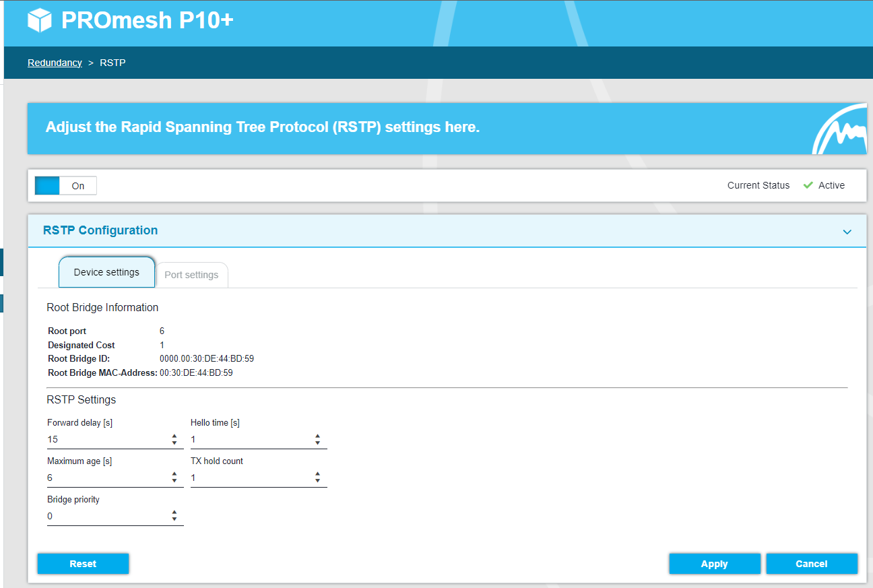Click the Designated Cost value 1
The image size is (873, 588).
[162, 345]
